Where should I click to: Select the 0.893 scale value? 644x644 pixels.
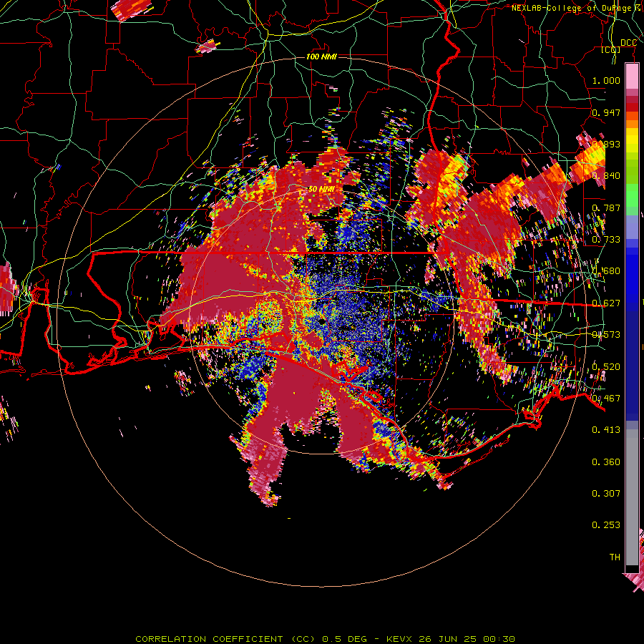(x=606, y=144)
